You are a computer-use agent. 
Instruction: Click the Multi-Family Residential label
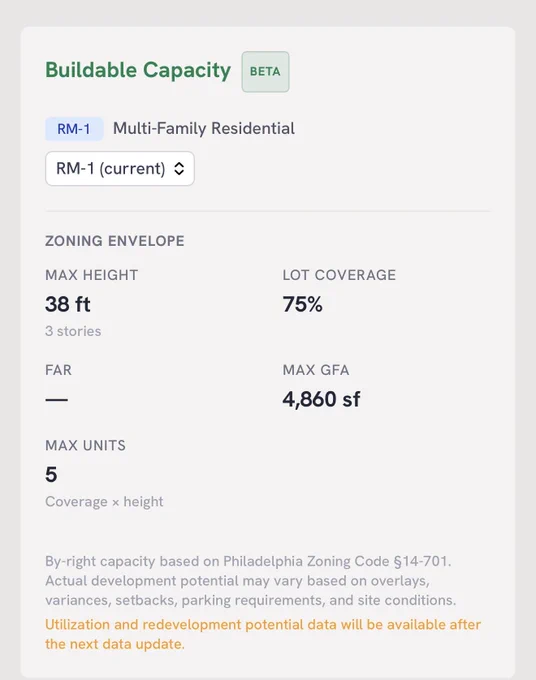click(204, 128)
